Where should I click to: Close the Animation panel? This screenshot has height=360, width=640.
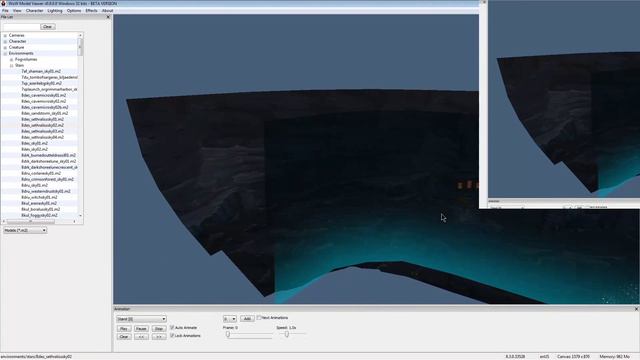[636, 309]
